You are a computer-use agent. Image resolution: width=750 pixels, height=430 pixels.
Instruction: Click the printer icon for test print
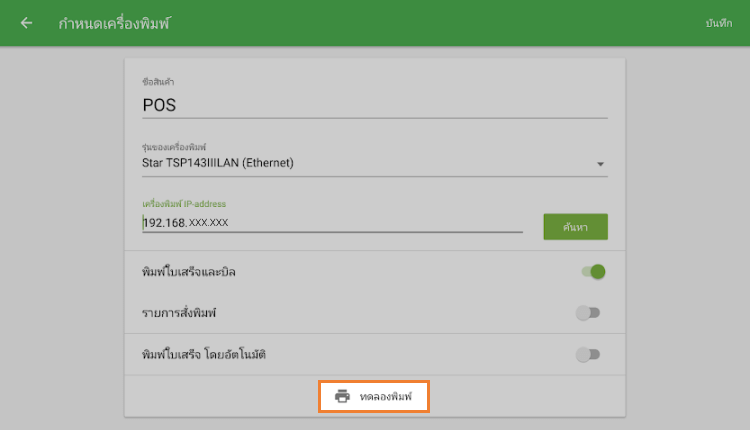click(x=342, y=397)
